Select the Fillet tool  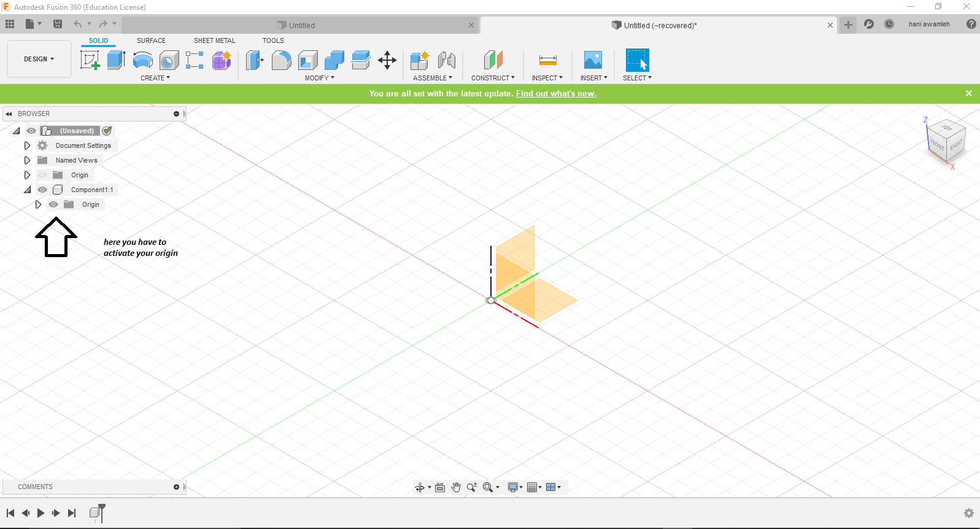click(281, 60)
